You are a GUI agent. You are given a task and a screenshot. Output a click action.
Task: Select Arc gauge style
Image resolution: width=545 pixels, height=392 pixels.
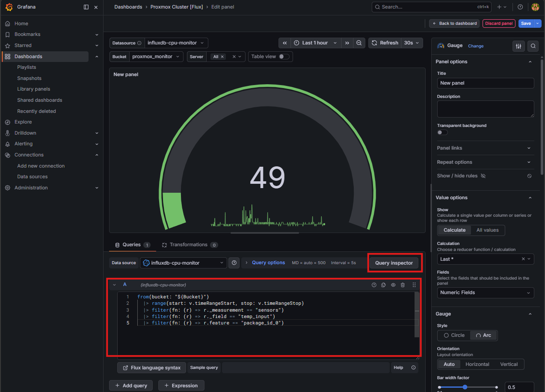pos(484,335)
